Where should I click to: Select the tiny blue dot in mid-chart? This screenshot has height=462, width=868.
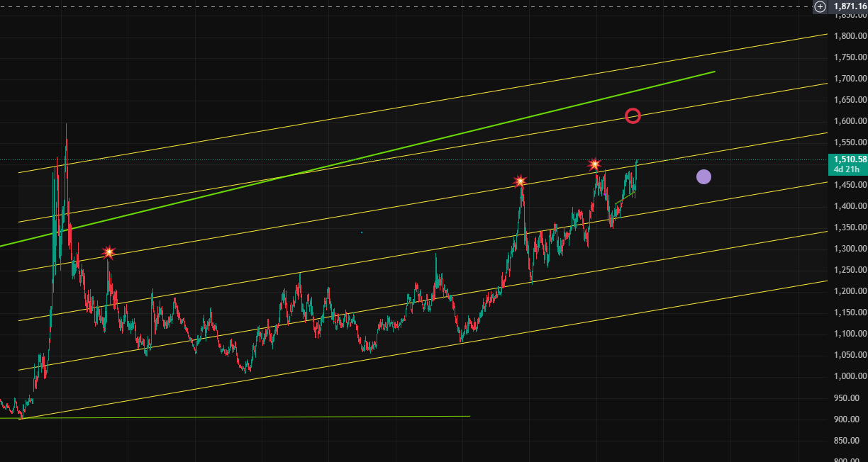[362, 232]
